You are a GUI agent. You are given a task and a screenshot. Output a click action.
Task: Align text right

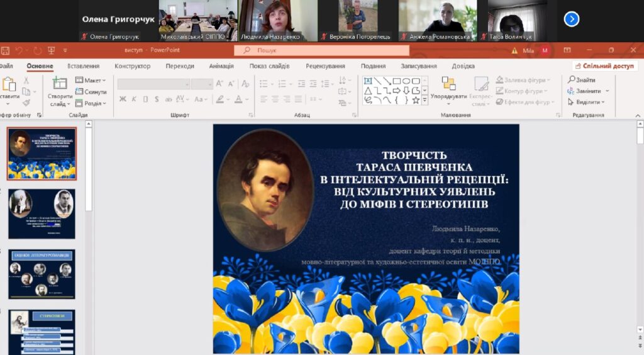pos(287,99)
